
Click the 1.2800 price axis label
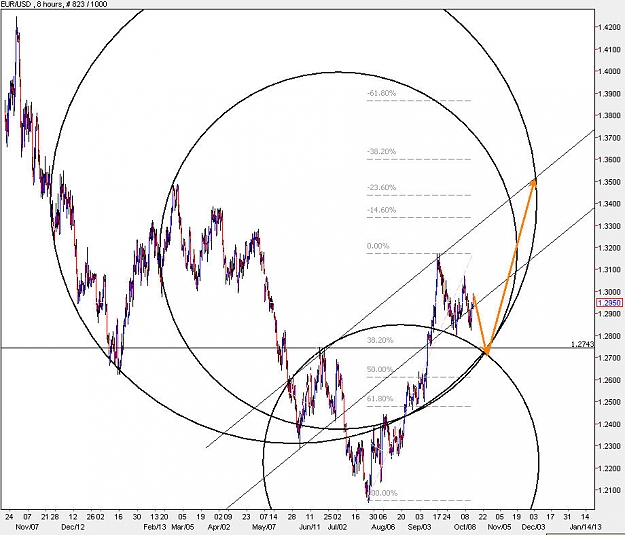click(609, 336)
